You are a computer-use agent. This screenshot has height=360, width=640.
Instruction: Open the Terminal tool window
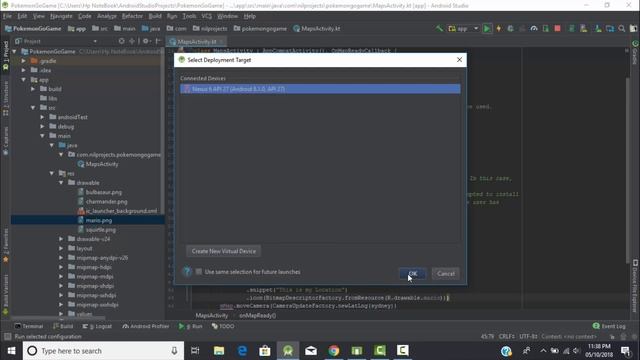[29, 326]
